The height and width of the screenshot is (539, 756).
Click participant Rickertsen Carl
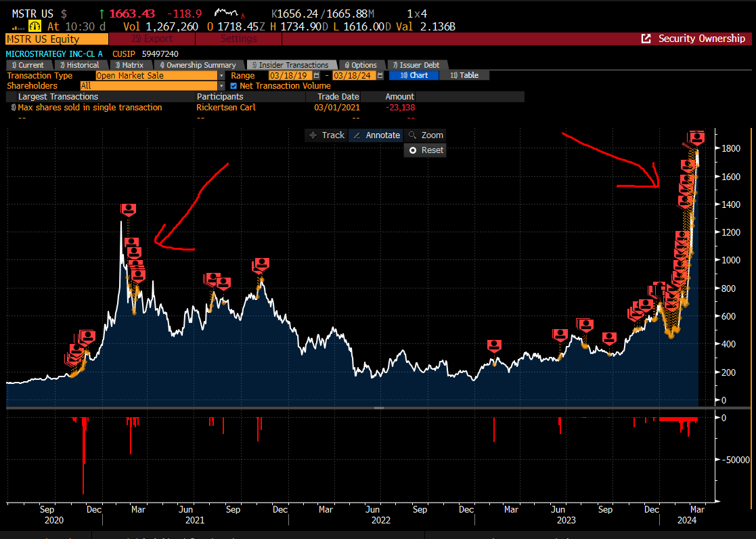226,108
